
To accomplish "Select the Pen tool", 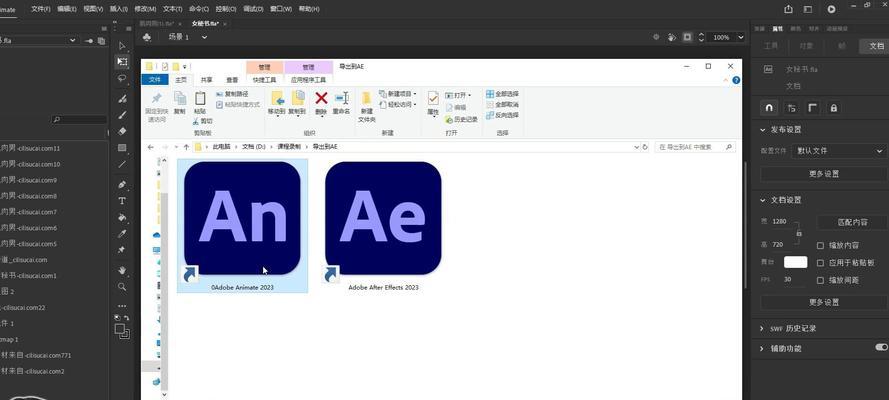I will [122, 185].
